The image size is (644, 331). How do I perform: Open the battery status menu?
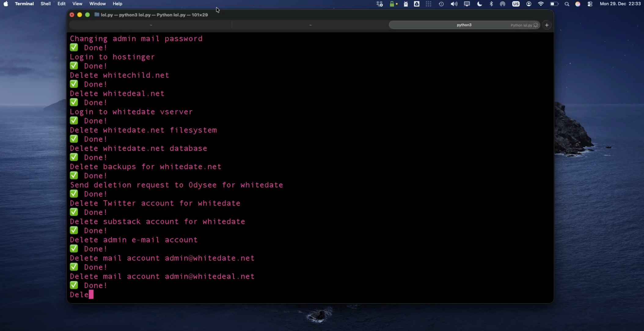(554, 4)
